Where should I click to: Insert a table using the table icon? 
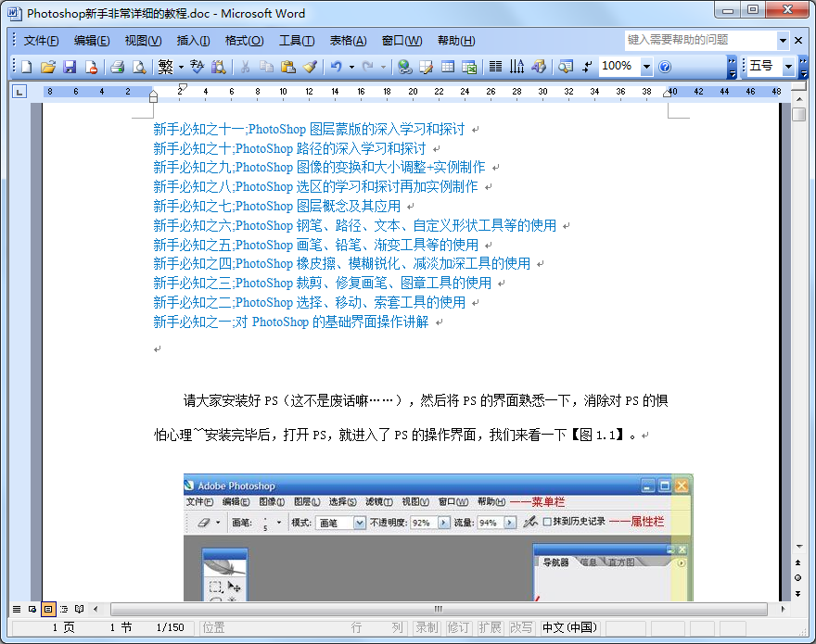point(448,67)
